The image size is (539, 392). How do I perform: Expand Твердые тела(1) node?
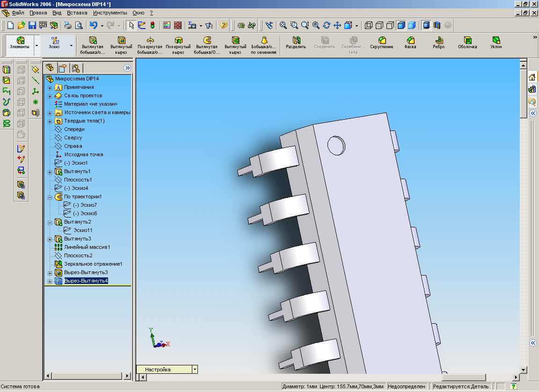(50, 121)
